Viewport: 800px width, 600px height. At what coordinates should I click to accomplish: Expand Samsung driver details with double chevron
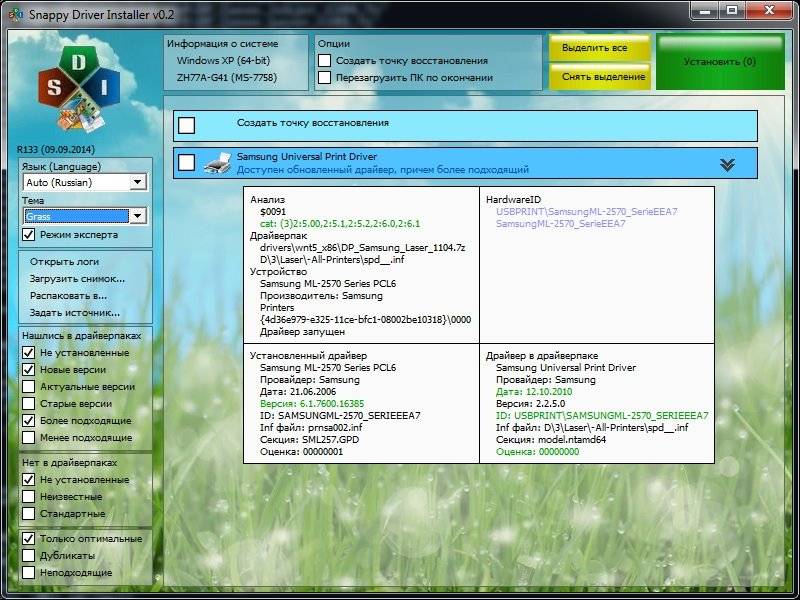(x=728, y=164)
